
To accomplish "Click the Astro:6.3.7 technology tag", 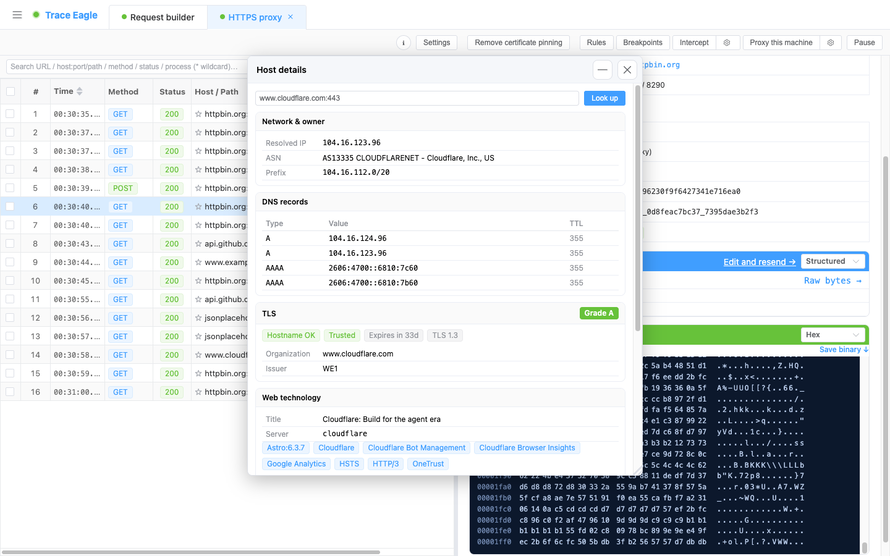I will [x=286, y=448].
